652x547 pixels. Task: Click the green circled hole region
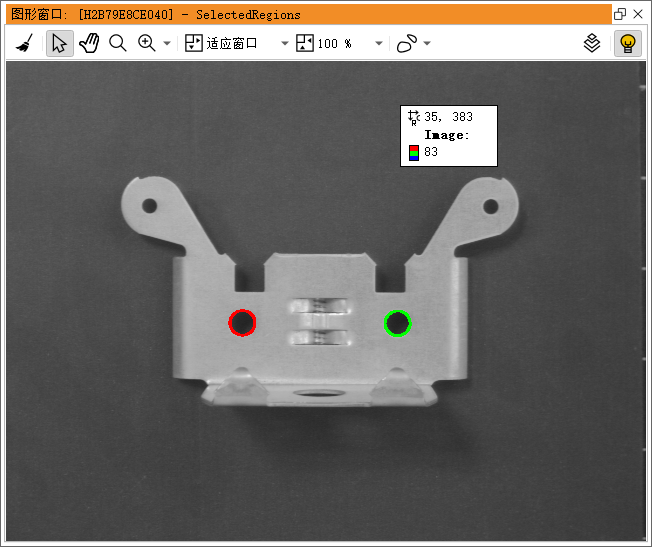pyautogui.click(x=398, y=323)
